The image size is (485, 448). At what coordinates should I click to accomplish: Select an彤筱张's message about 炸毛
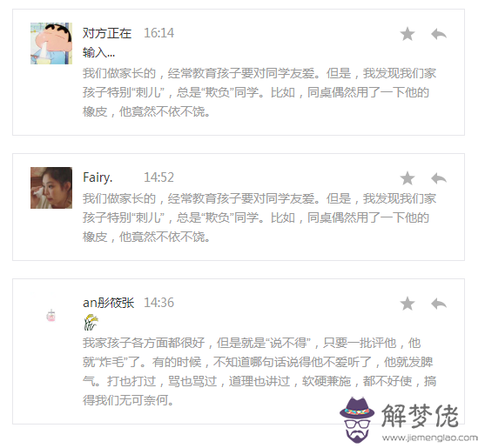259,371
